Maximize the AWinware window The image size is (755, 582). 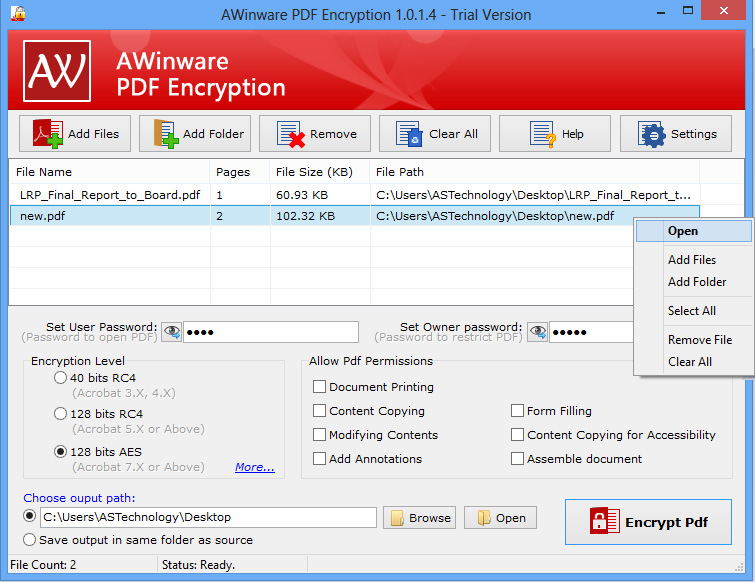point(688,11)
